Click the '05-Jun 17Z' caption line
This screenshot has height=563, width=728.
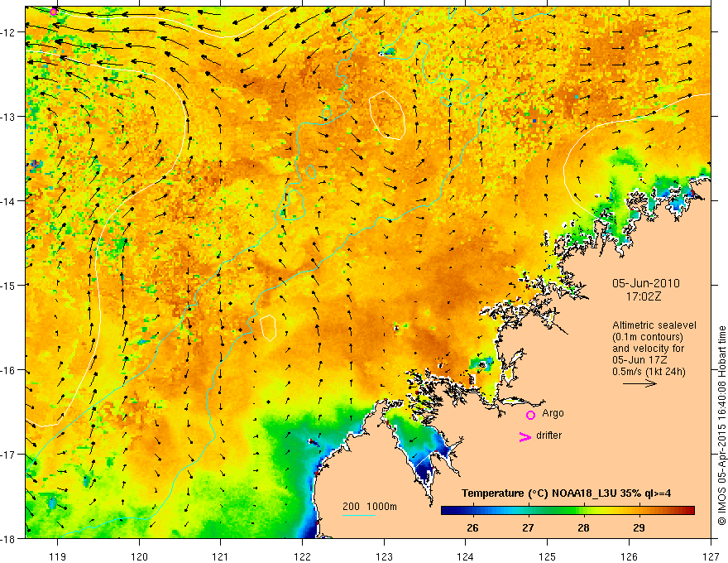coord(639,360)
